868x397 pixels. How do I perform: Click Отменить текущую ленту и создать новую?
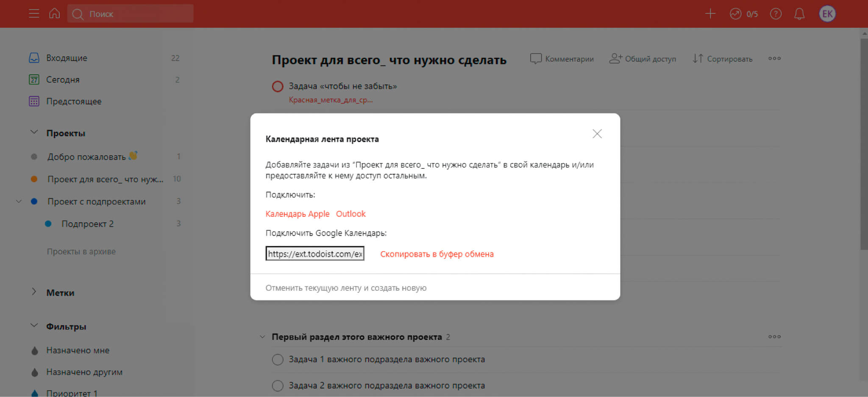click(x=346, y=288)
